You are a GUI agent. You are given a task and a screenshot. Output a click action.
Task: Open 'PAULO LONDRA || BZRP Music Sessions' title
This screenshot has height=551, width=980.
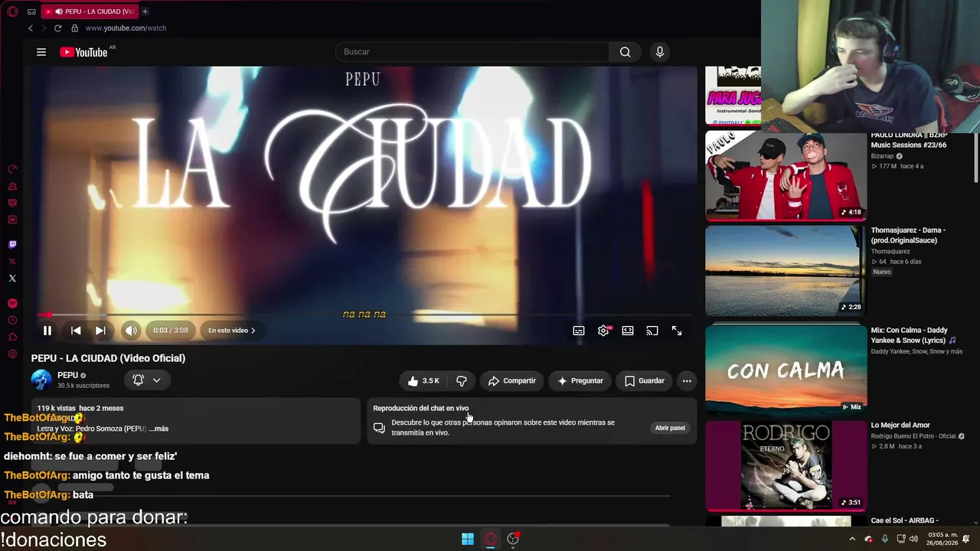(909, 140)
